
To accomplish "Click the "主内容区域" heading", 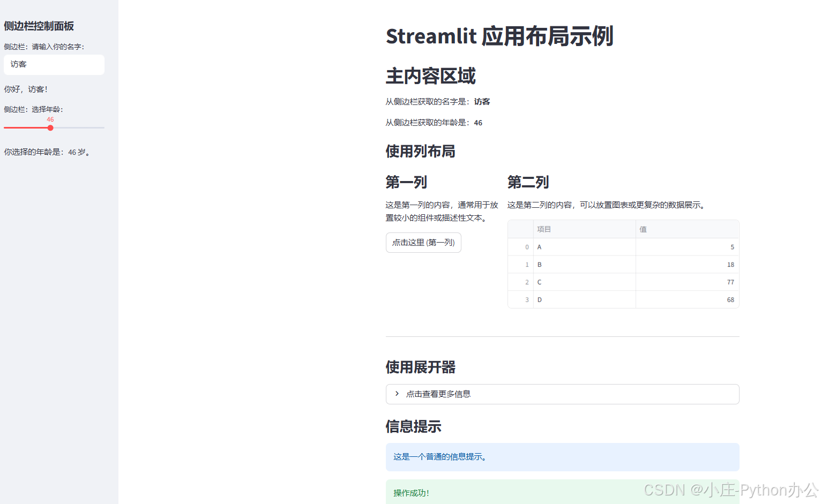I will tap(430, 76).
